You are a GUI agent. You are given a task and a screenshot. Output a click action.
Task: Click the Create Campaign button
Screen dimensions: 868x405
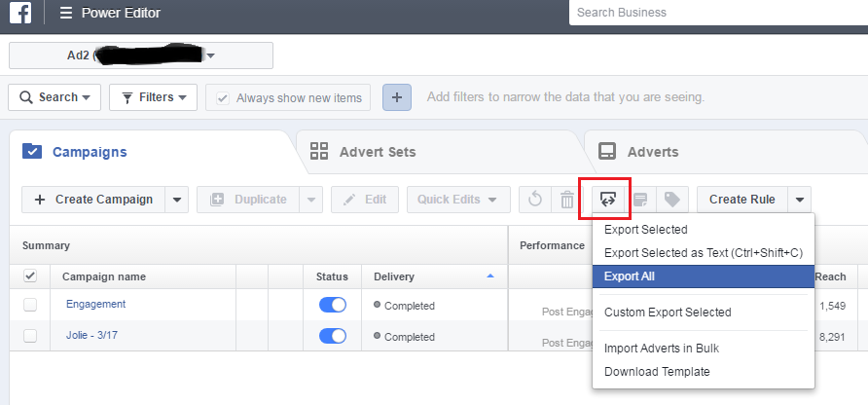[93, 200]
